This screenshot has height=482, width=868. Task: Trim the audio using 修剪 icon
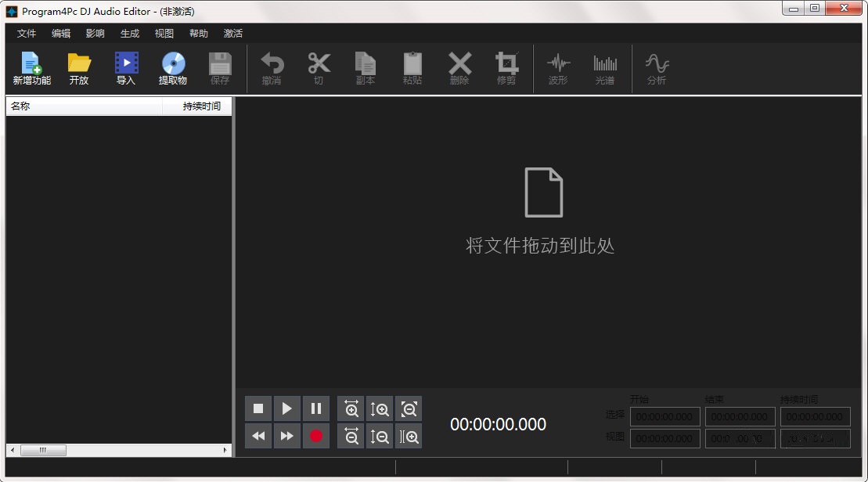[506, 68]
